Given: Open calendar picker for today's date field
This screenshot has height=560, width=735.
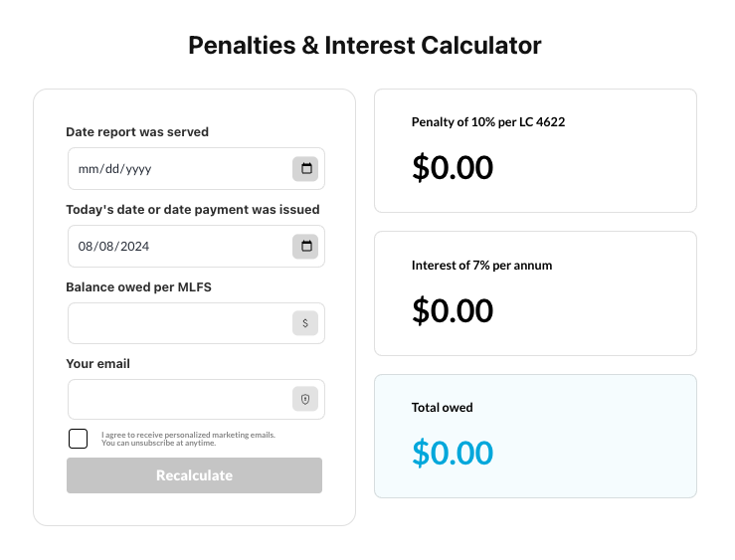Looking at the screenshot, I should (305, 247).
